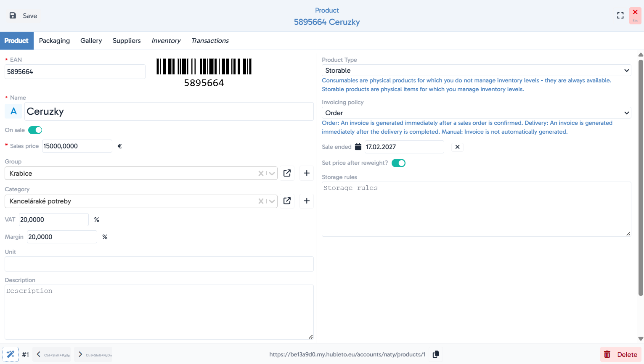Copy the product URL to clipboard
The image size is (644, 364).
tap(436, 354)
